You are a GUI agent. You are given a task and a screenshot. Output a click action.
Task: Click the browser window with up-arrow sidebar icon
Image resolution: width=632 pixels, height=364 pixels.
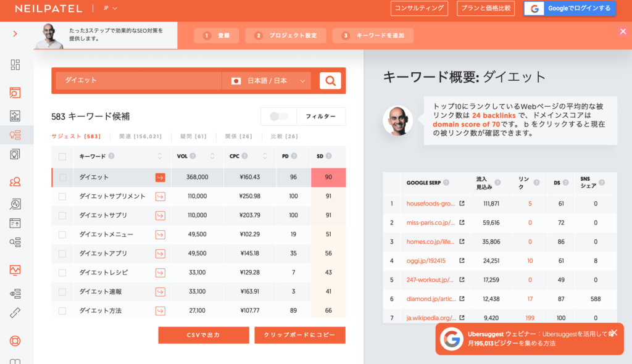point(15,223)
